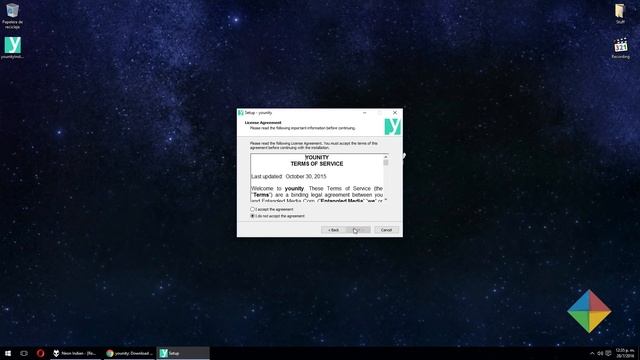Screen dimensions: 640x360
Task: Click the younity icon in the setup title bar
Action: pos(241,113)
